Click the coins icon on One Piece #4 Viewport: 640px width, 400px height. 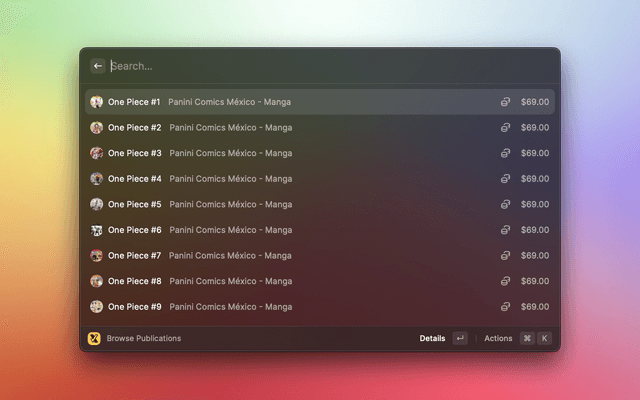point(506,179)
